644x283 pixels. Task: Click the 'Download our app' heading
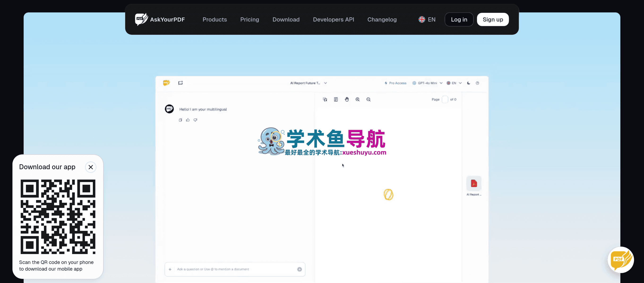pyautogui.click(x=47, y=167)
